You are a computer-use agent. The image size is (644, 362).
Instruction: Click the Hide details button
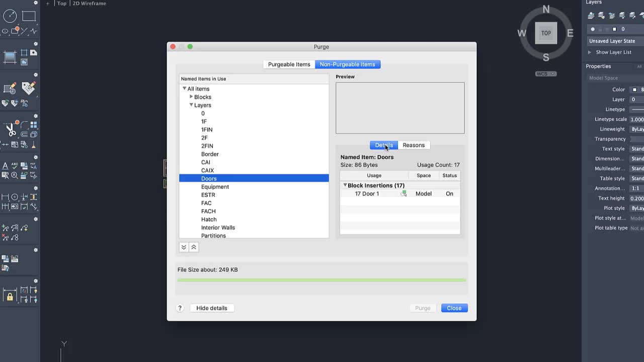pyautogui.click(x=212, y=308)
